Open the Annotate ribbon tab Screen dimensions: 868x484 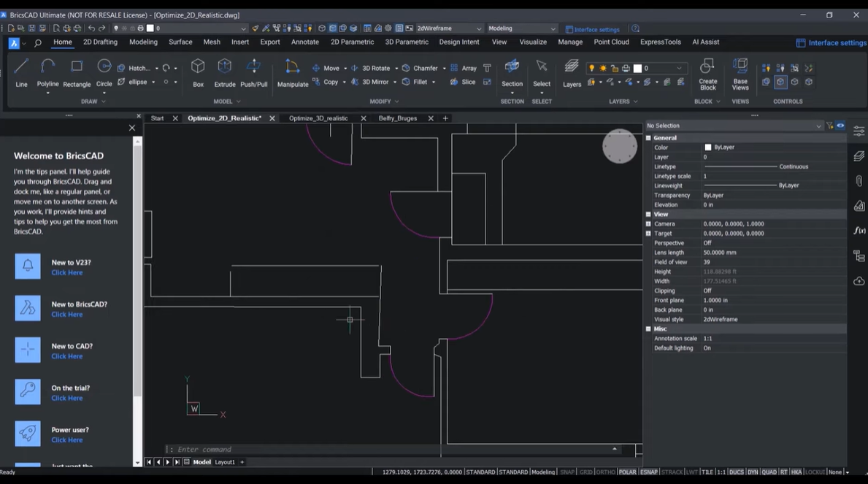305,42
